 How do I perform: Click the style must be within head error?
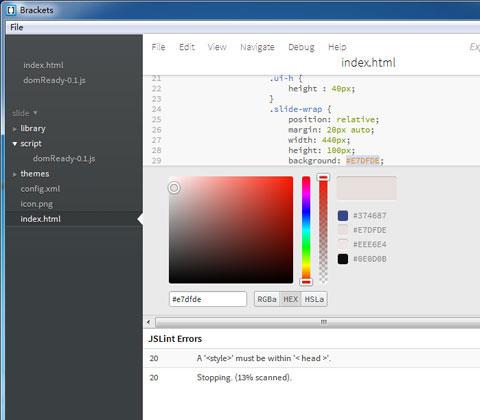coord(312,358)
